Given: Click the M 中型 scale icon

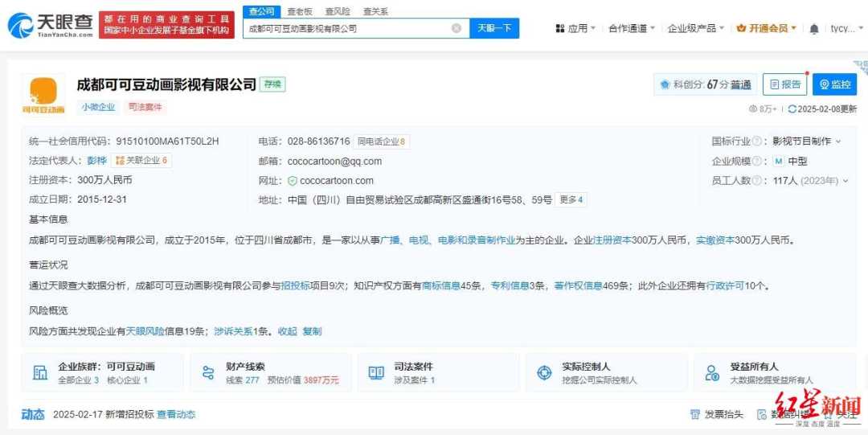Looking at the screenshot, I should pyautogui.click(x=779, y=162).
